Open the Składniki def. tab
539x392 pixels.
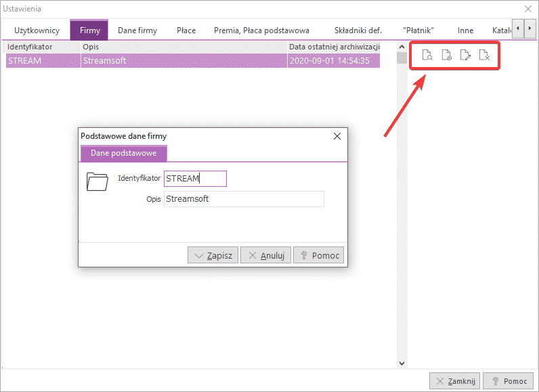(358, 30)
